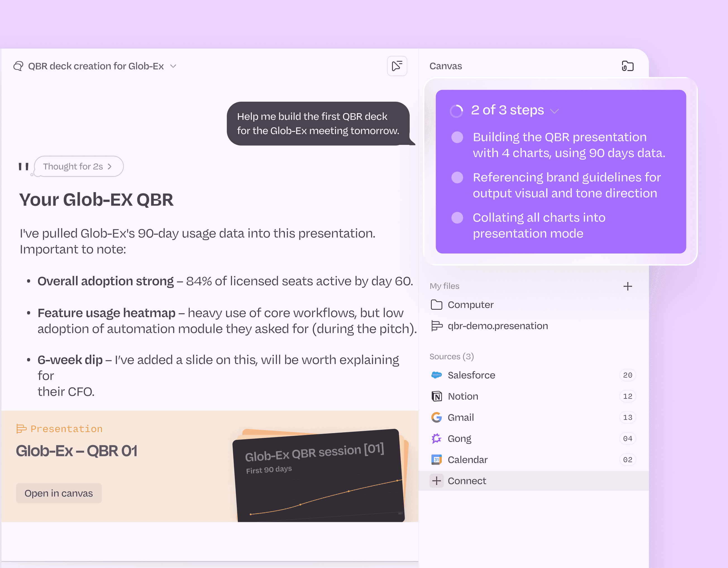This screenshot has width=728, height=568.
Task: Click the Gong source name
Action: [459, 439]
